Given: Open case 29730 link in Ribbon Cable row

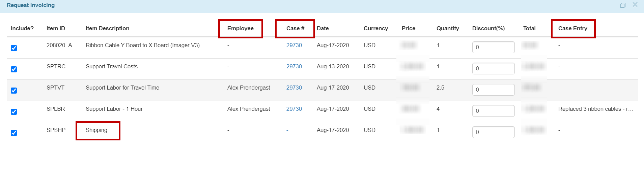Looking at the screenshot, I should pos(294,45).
